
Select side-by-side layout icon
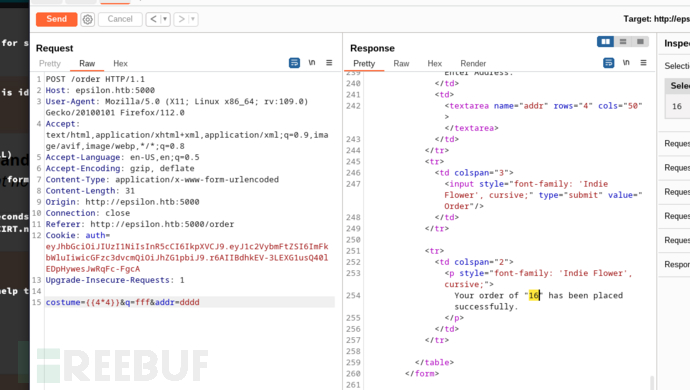[x=606, y=41]
